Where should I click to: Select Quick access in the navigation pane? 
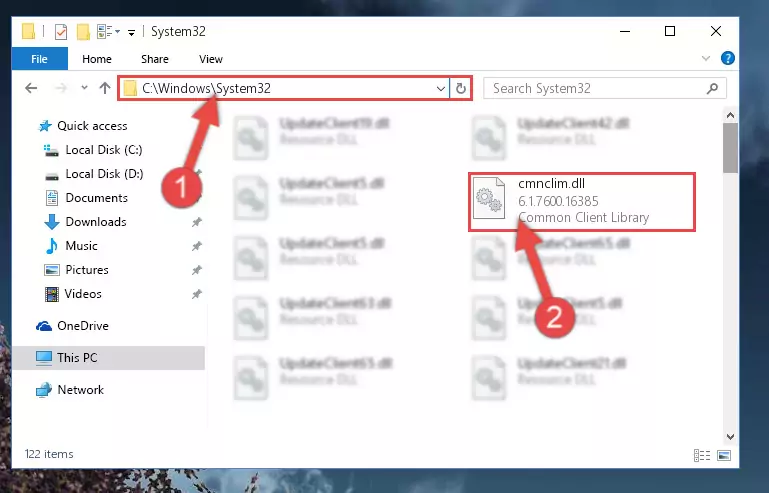92,126
